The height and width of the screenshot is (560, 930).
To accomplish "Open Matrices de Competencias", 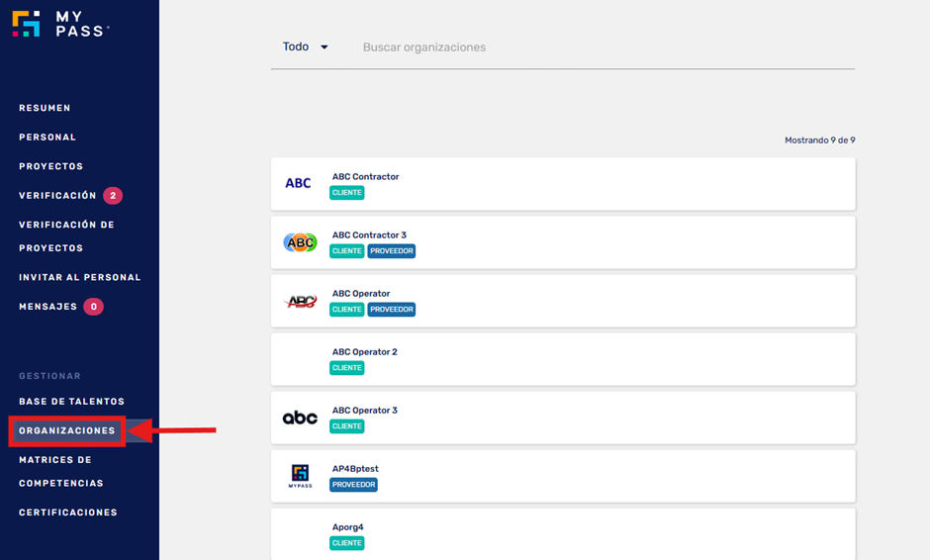I will 61,471.
